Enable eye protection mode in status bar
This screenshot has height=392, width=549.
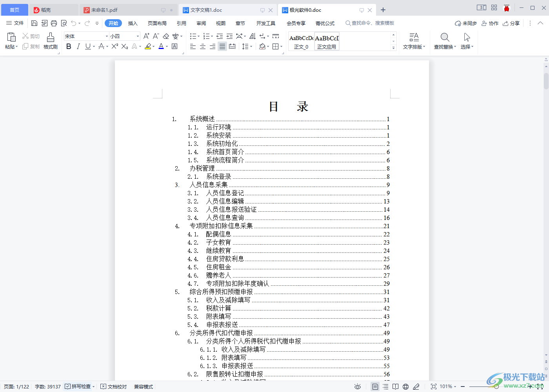tap(358, 386)
